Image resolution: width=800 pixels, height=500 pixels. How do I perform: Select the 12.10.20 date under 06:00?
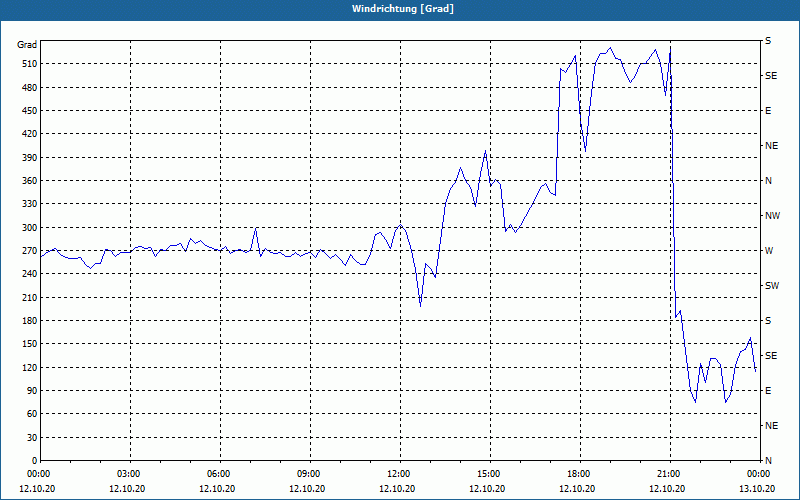pyautogui.click(x=217, y=489)
